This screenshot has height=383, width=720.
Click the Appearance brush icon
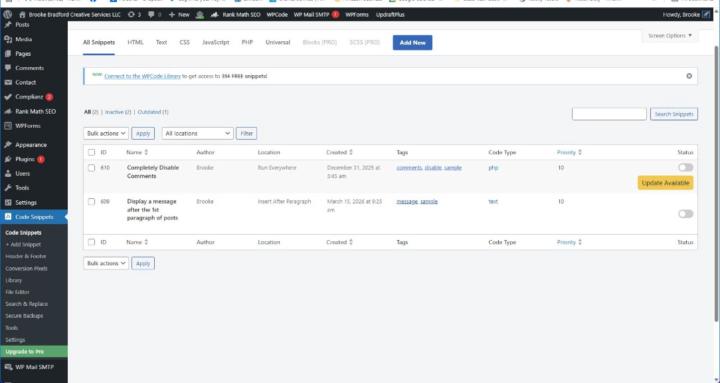8,145
